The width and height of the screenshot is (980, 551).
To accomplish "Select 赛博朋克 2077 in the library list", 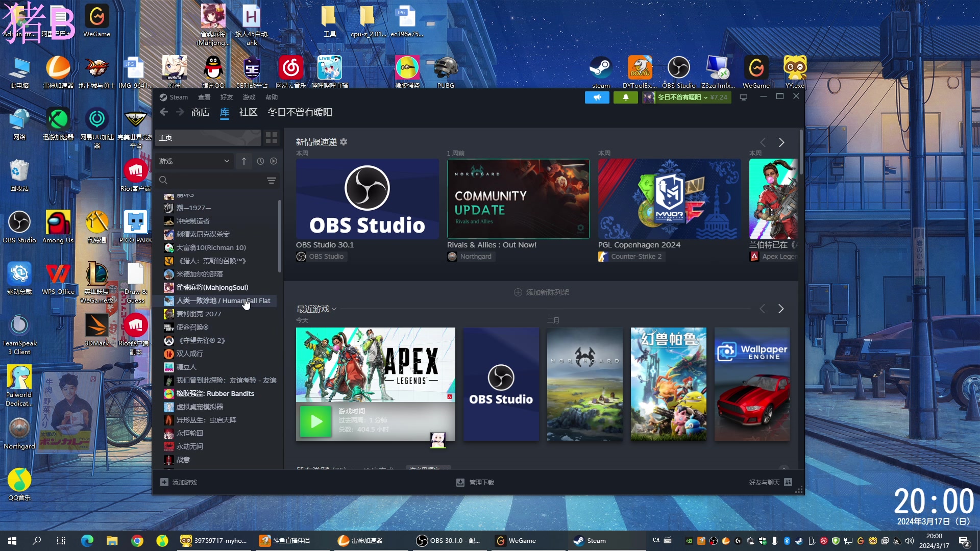I will click(x=219, y=314).
